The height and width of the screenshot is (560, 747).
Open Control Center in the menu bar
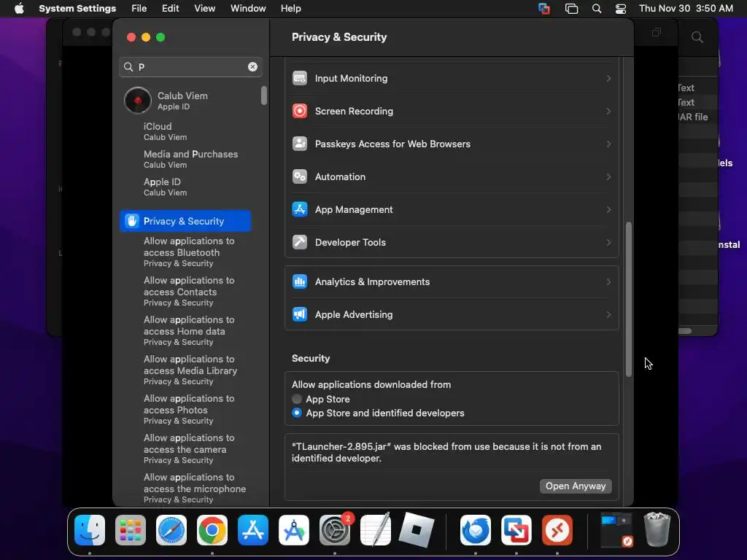click(620, 9)
